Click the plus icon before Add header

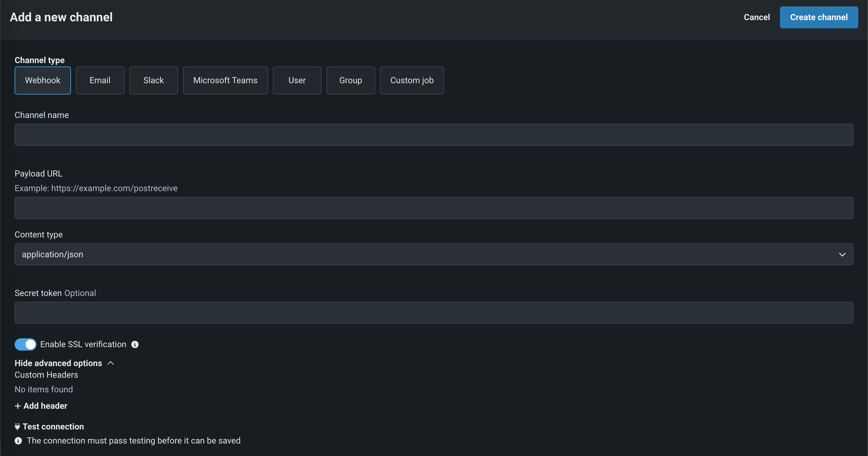(18, 406)
